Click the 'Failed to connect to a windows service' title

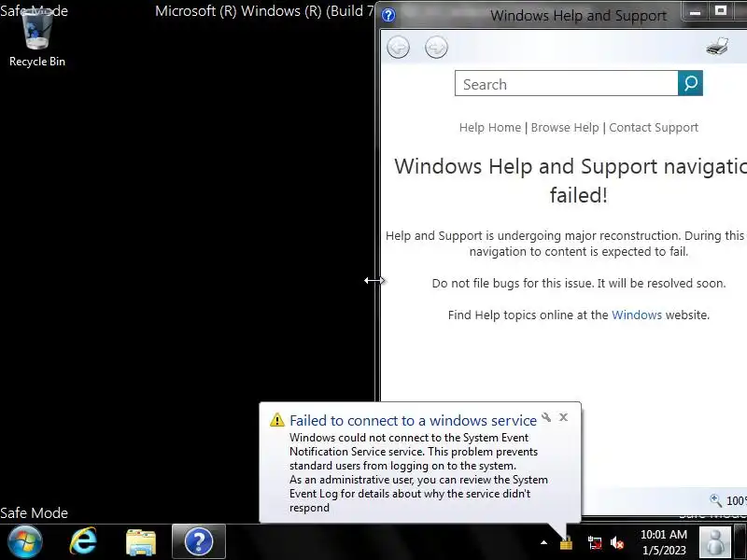413,421
